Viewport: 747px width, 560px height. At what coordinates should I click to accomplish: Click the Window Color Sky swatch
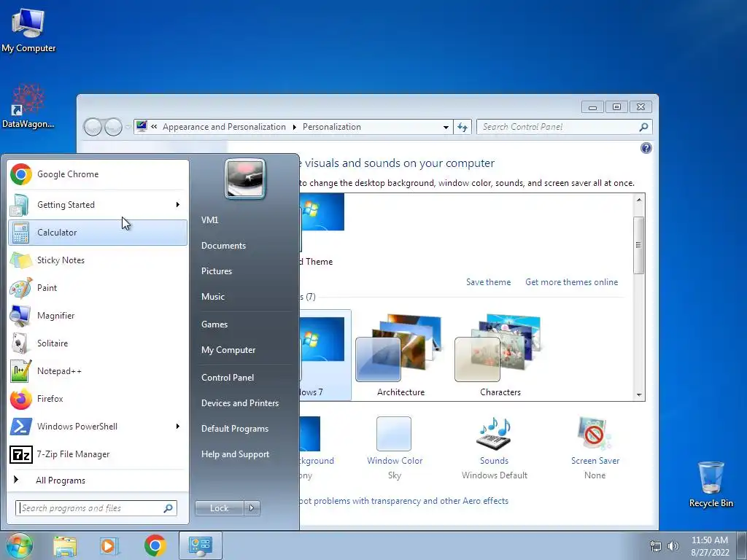(393, 433)
